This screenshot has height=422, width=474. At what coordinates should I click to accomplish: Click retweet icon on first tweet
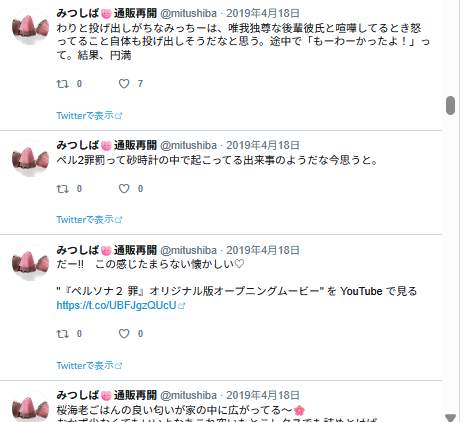(x=63, y=84)
